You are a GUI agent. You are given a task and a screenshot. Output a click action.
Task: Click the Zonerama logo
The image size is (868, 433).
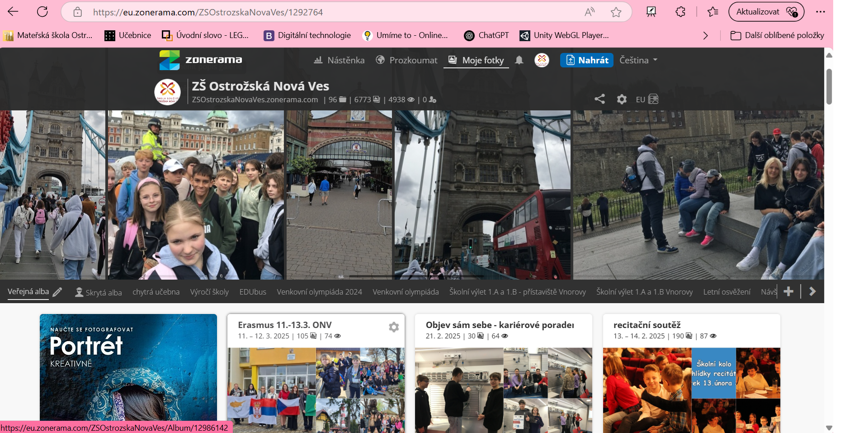click(201, 60)
